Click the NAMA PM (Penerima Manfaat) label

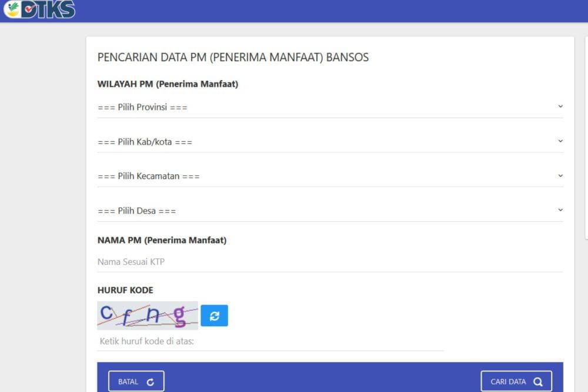(x=162, y=240)
